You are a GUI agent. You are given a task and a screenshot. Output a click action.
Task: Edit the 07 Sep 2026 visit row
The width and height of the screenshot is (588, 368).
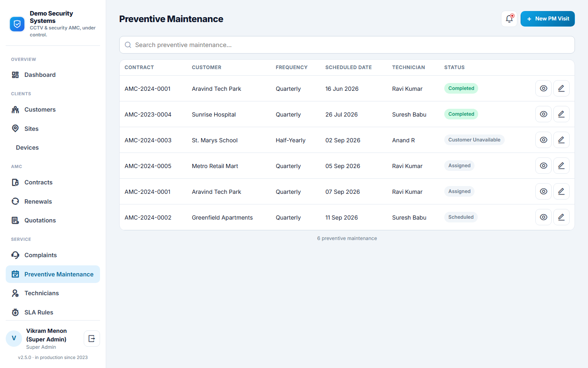click(561, 191)
